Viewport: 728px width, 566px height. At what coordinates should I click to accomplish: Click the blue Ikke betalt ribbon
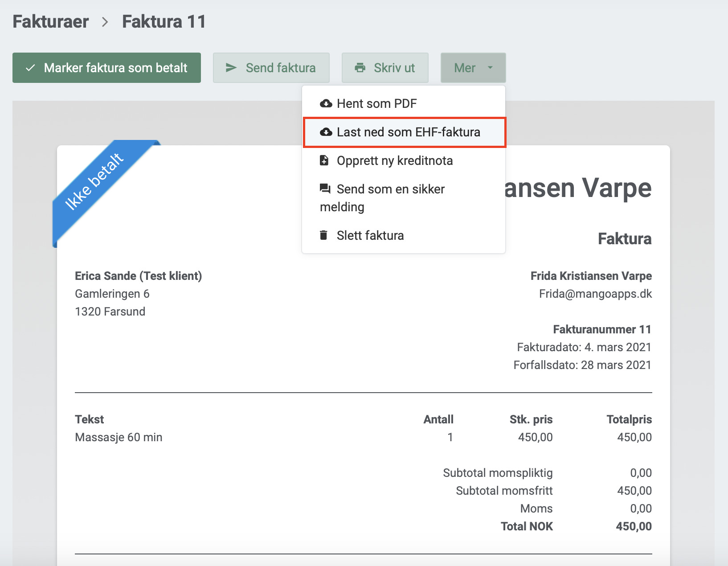click(94, 181)
